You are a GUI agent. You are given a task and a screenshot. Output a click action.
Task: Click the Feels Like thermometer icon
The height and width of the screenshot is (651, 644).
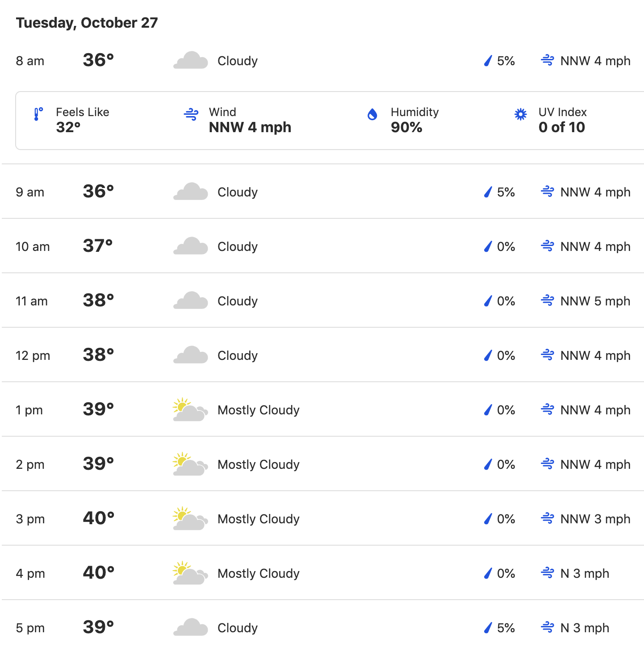[x=38, y=114]
